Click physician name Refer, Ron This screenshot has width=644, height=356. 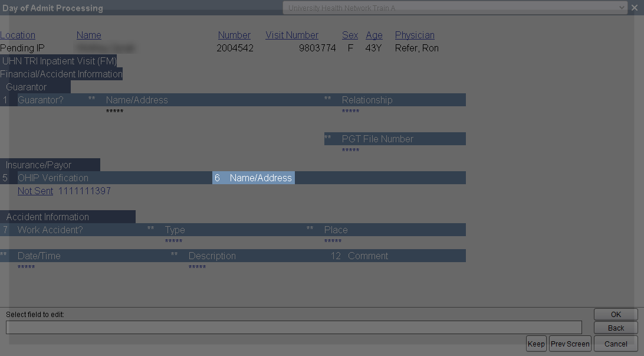pos(417,48)
